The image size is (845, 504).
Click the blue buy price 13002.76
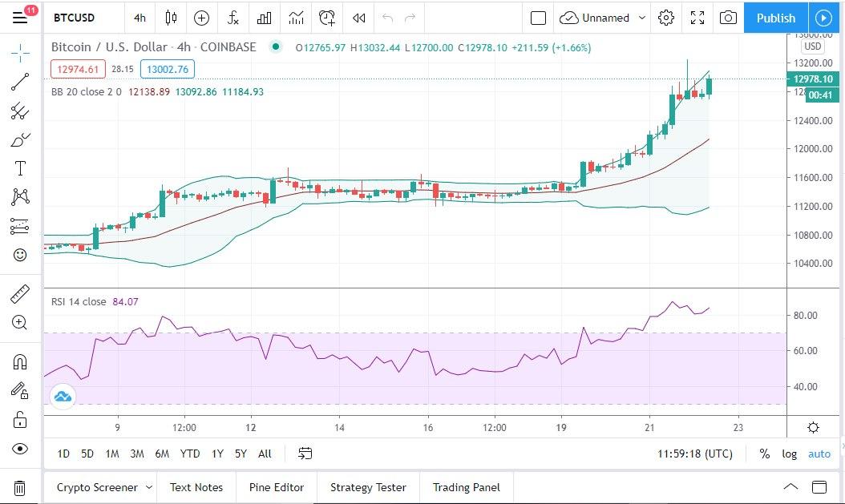(x=168, y=69)
